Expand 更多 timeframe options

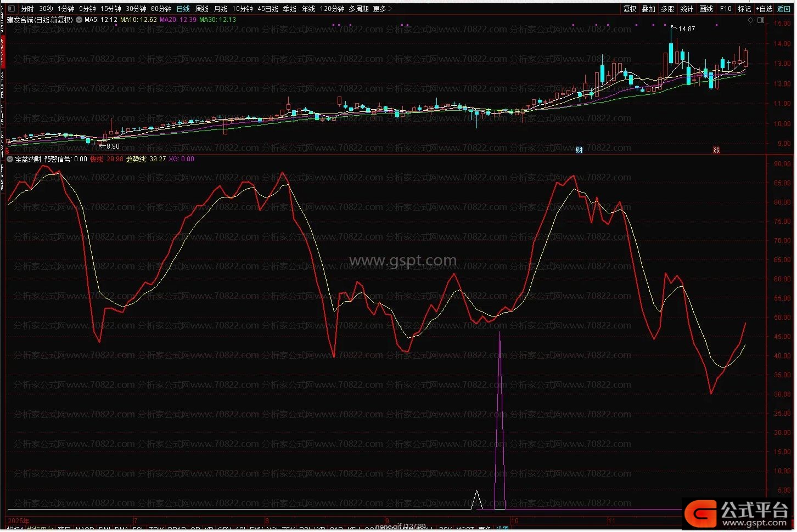point(382,9)
